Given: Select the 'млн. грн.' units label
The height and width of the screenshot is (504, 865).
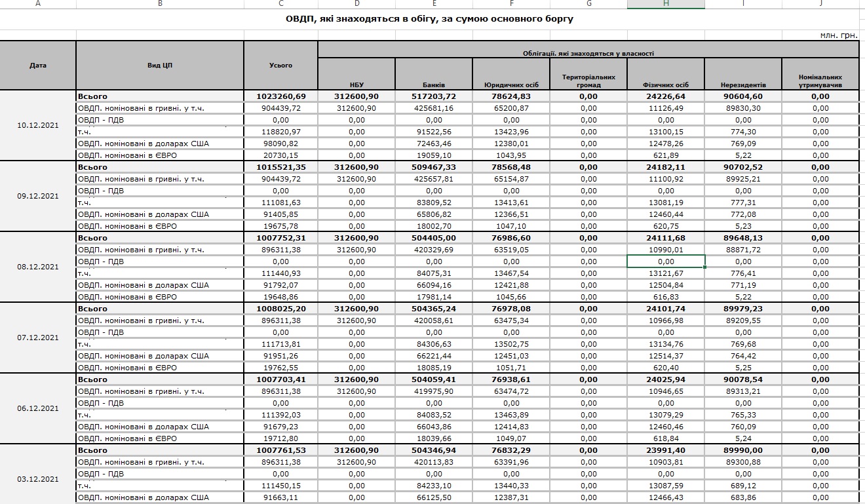Looking at the screenshot, I should pyautogui.click(x=839, y=35).
